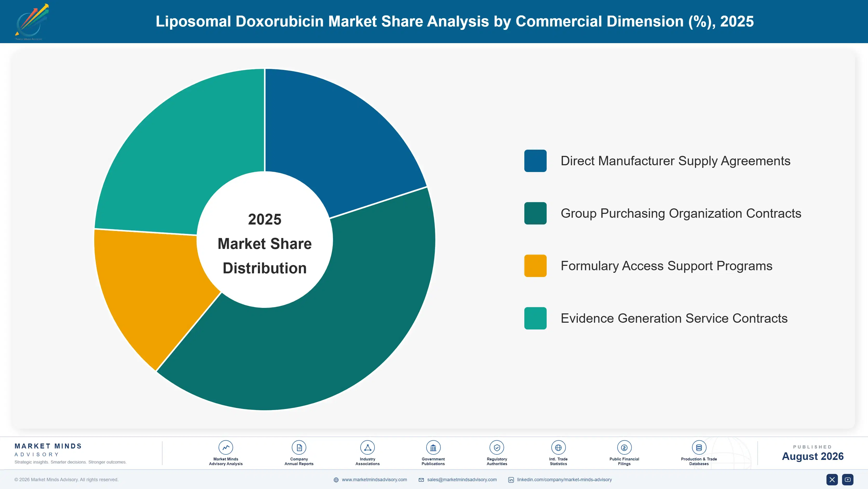Click sales@marketmindsadvisory.com email link
Image resolution: width=868 pixels, height=489 pixels.
462,480
